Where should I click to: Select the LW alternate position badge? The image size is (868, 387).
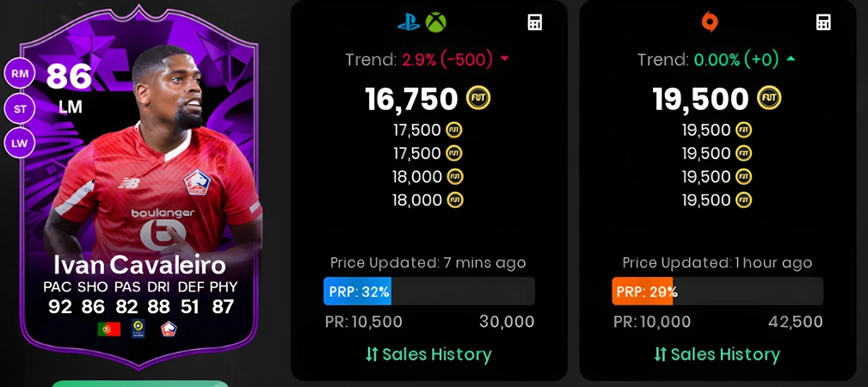pyautogui.click(x=20, y=144)
